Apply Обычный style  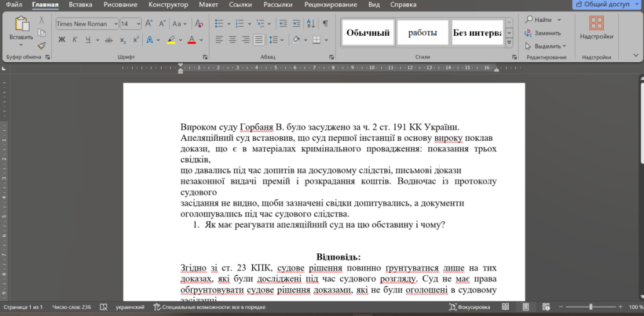[x=368, y=33]
